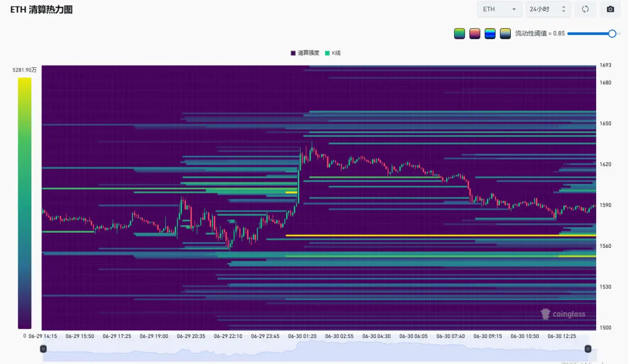Click the 06-29 15:50 time label

pyautogui.click(x=79, y=336)
